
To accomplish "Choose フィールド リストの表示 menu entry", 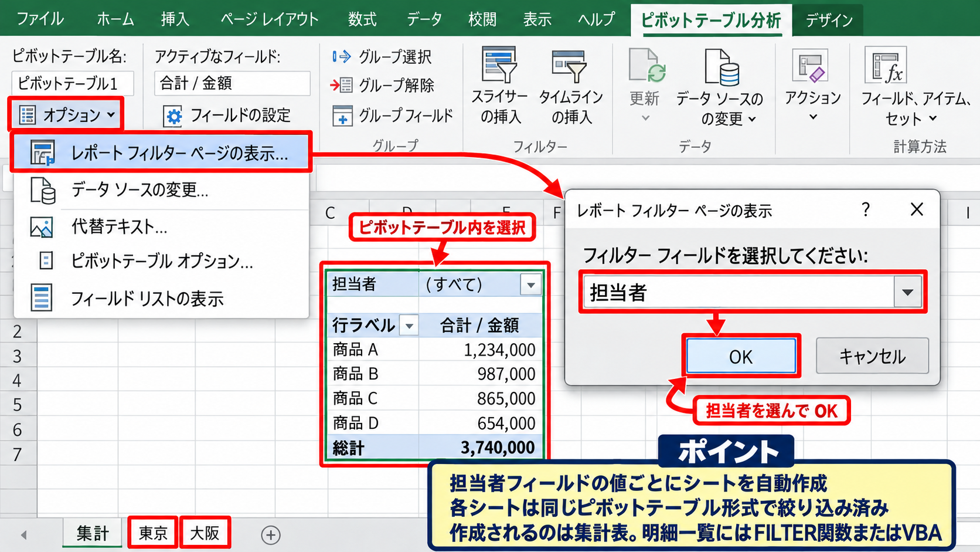I will coord(161,298).
